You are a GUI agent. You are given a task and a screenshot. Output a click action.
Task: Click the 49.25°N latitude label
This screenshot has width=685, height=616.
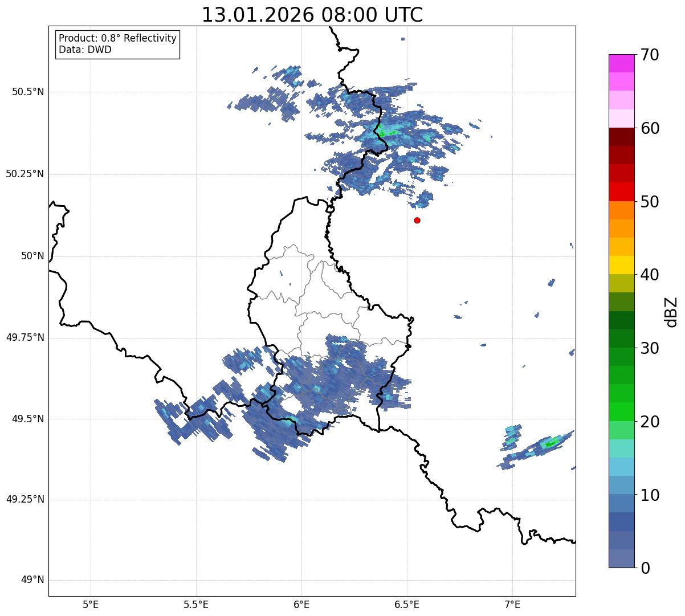[25, 500]
